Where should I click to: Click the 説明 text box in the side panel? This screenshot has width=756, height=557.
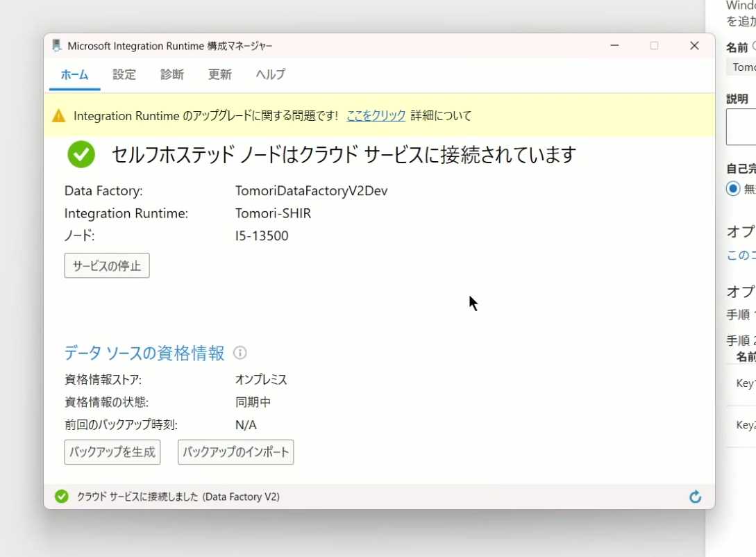coord(741,128)
